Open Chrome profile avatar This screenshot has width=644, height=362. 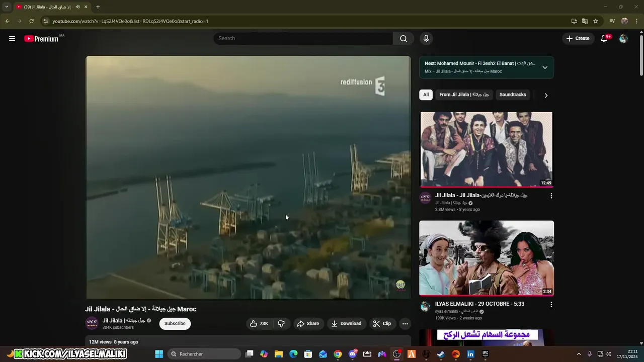[624, 21]
